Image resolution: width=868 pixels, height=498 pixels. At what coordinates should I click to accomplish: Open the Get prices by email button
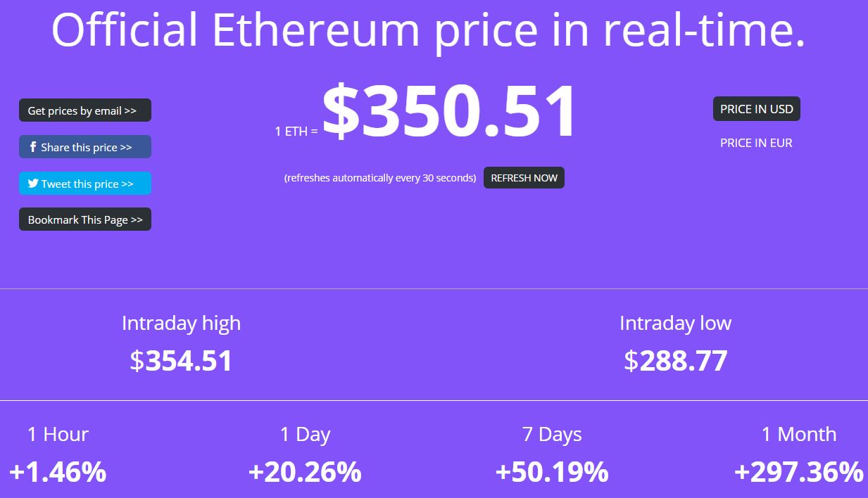(x=84, y=110)
